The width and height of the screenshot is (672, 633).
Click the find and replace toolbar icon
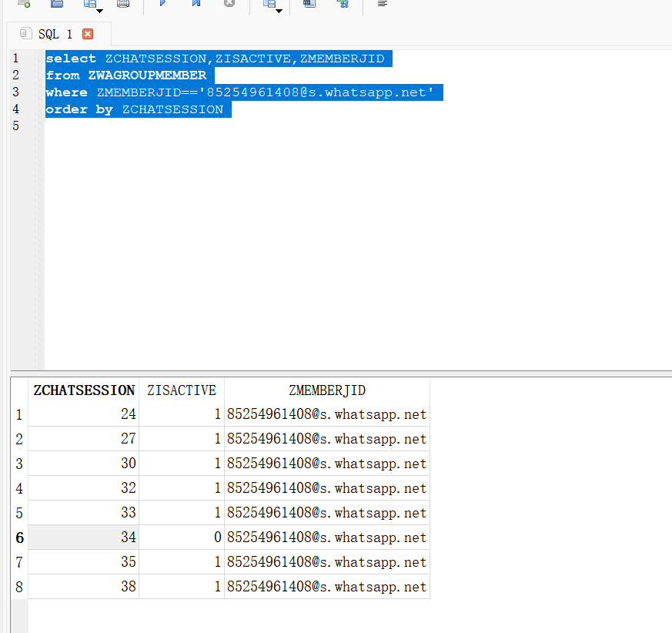click(x=343, y=3)
